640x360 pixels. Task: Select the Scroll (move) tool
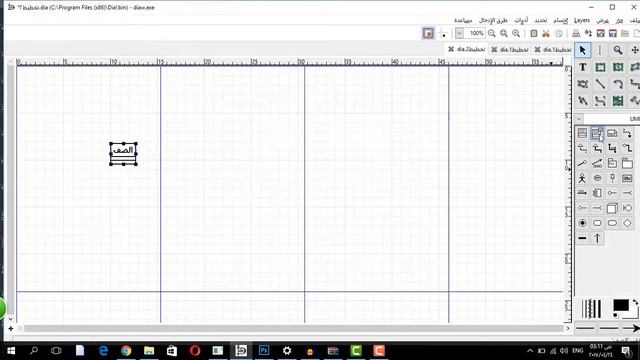[x=635, y=50]
